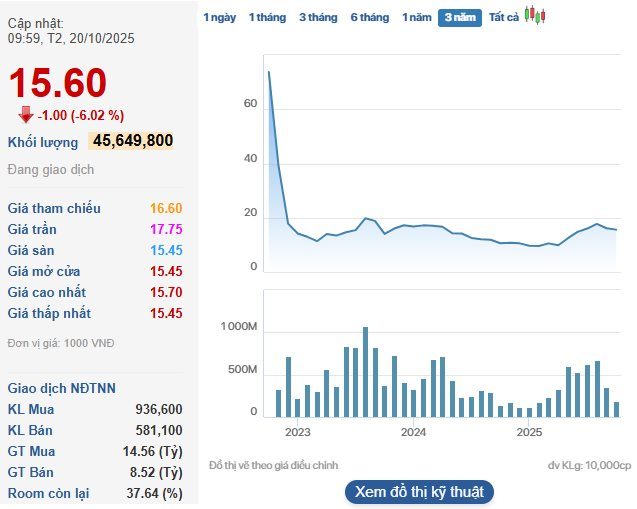Click the tallest volume bar in 2023

tap(365, 371)
